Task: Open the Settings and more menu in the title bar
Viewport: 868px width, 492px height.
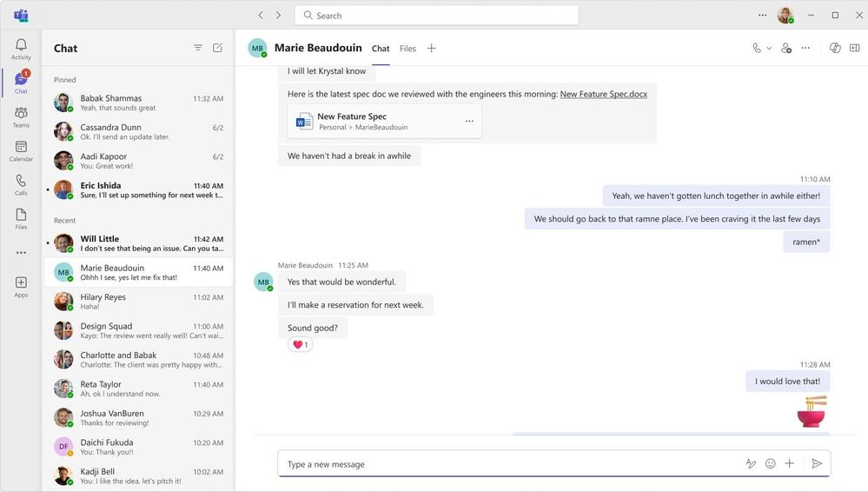Action: [x=762, y=16]
